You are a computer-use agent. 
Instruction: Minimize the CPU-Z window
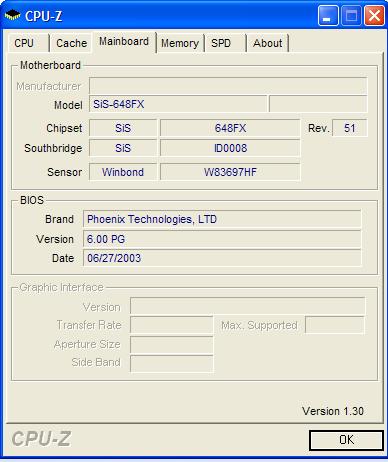point(328,15)
